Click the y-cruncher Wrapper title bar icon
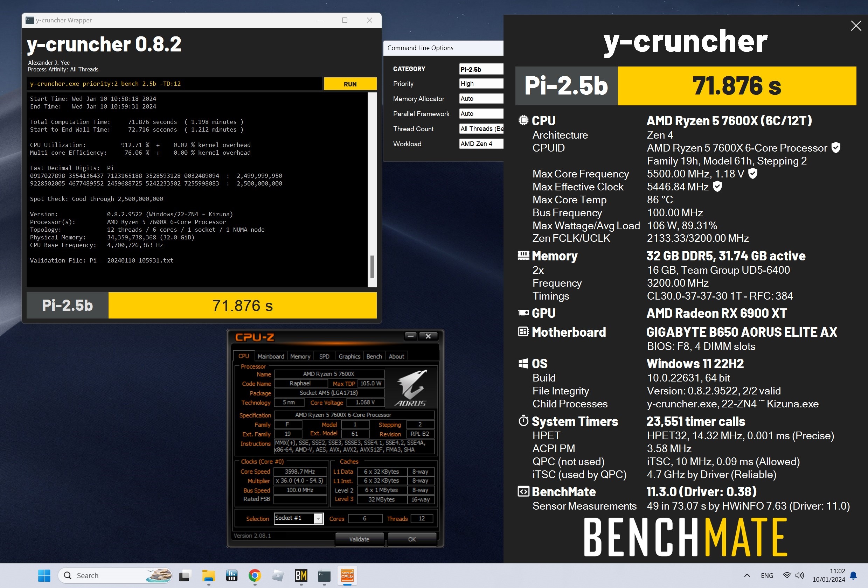This screenshot has width=868, height=588. (x=29, y=20)
